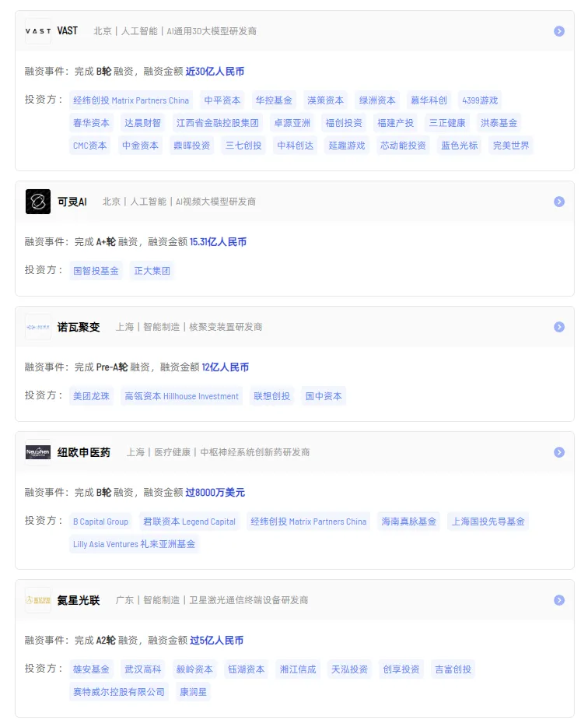
Task: Open the 吉富创投 investor tag
Action: tap(453, 669)
